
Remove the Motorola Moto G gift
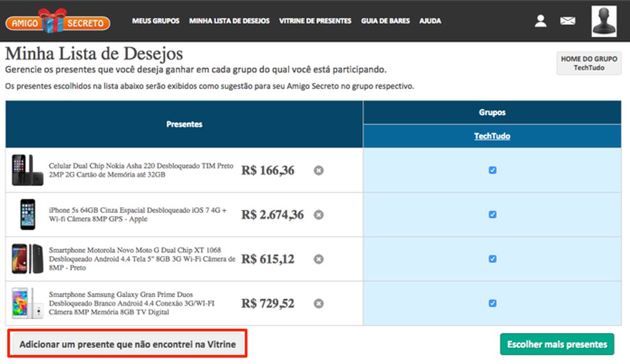(319, 259)
